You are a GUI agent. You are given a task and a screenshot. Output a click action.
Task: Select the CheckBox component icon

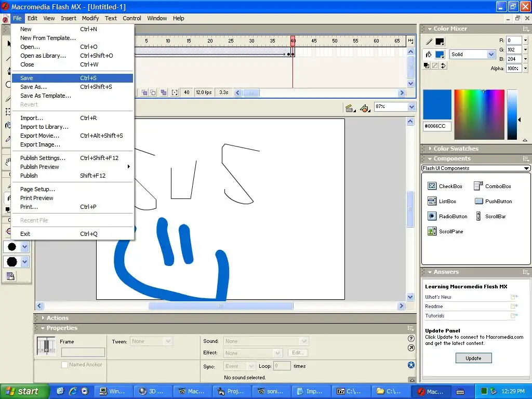[x=432, y=186]
